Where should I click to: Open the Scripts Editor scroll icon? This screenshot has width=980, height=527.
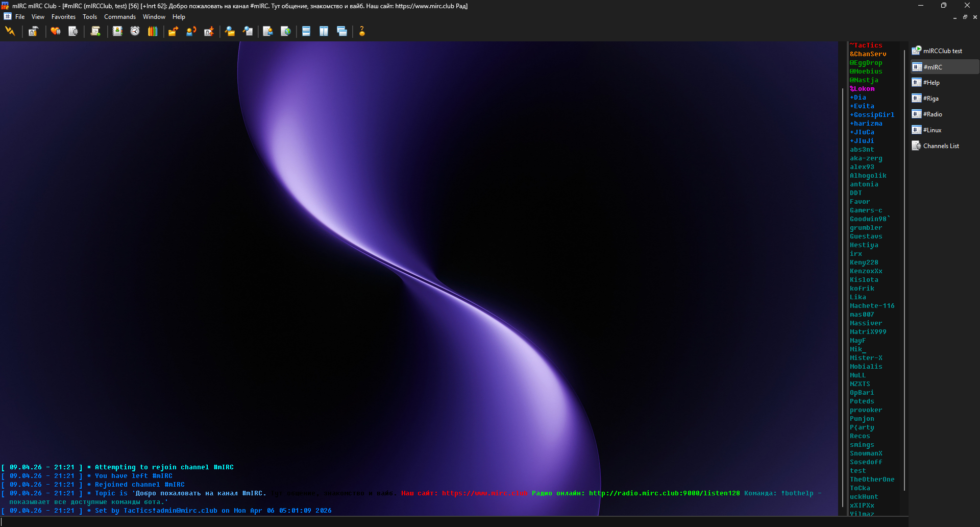[x=95, y=32]
